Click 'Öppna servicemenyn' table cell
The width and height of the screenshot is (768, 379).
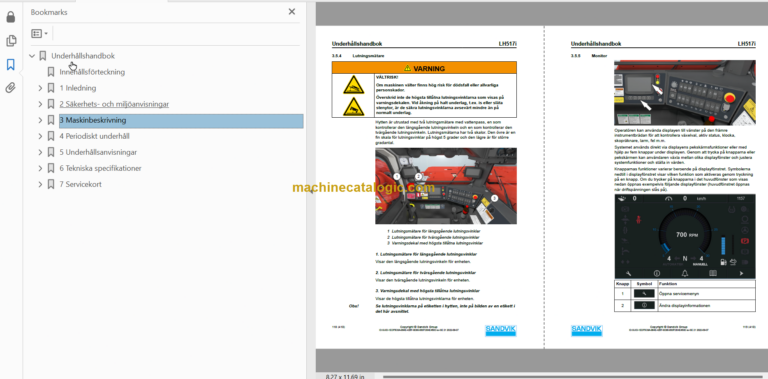pos(706,294)
